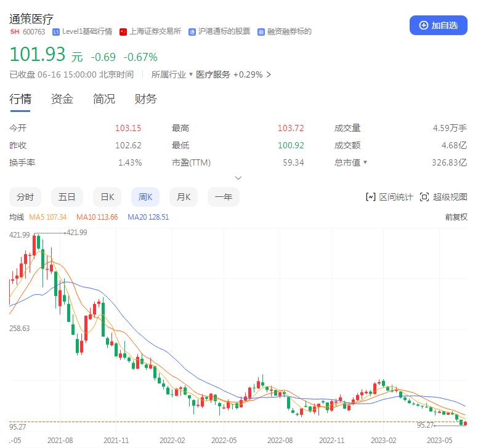The image size is (478, 448).
Task: Click the 沪港通标的股票 badge icon
Action: [192, 32]
